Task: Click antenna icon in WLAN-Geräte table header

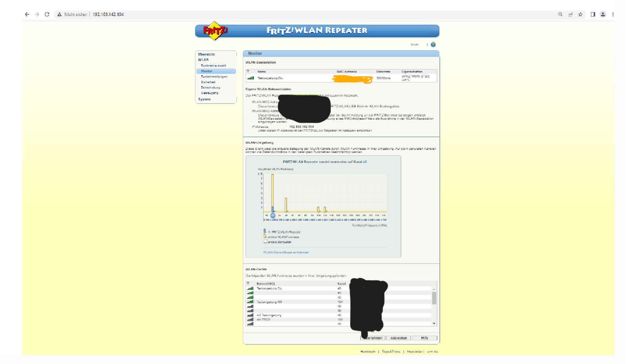Action: [x=248, y=283]
